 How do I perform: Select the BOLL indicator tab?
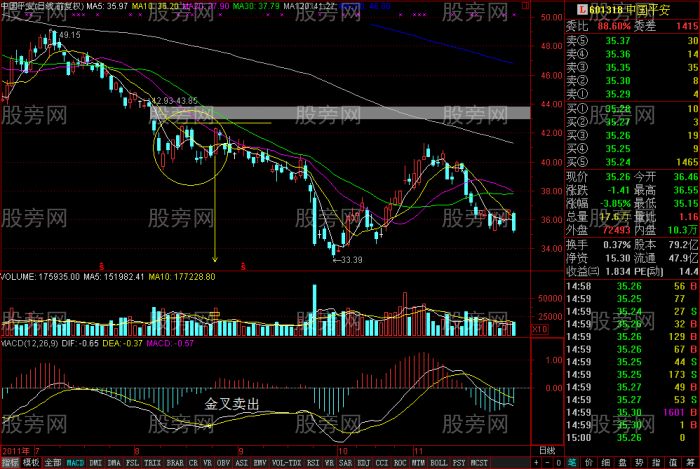pyautogui.click(x=439, y=463)
